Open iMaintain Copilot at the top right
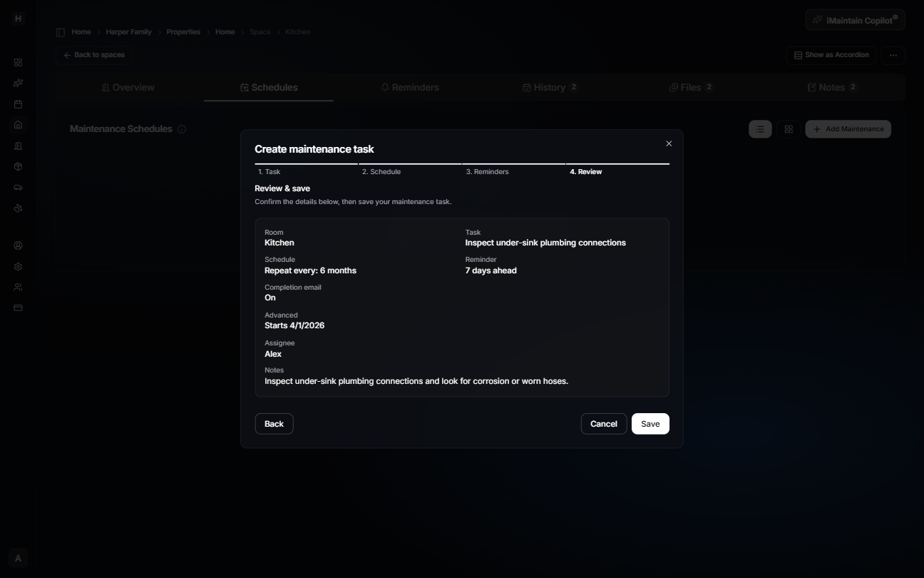Screen dimensions: 924x578 [x=855, y=19]
